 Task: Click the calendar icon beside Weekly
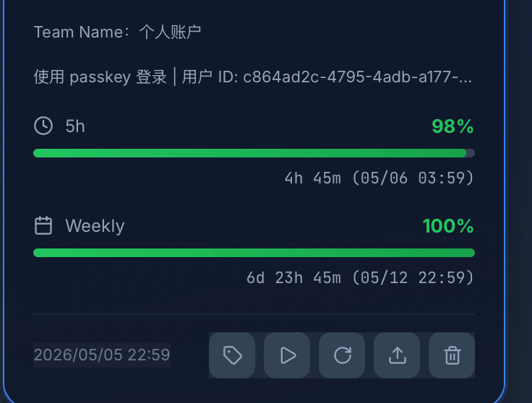tap(43, 225)
